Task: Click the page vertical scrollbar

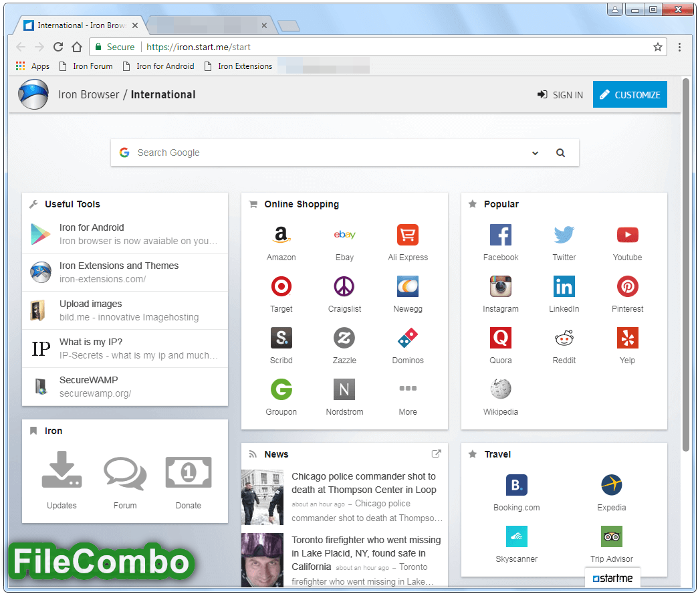Action: (x=687, y=266)
